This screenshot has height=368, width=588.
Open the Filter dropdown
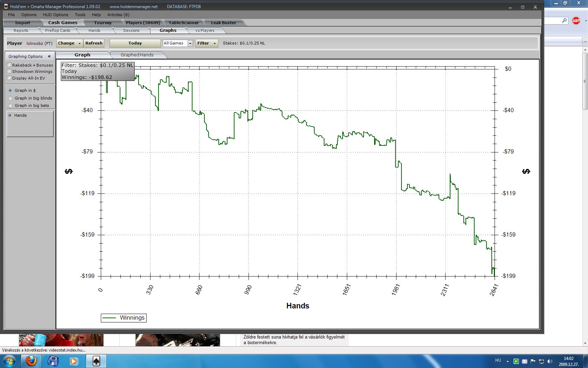206,43
